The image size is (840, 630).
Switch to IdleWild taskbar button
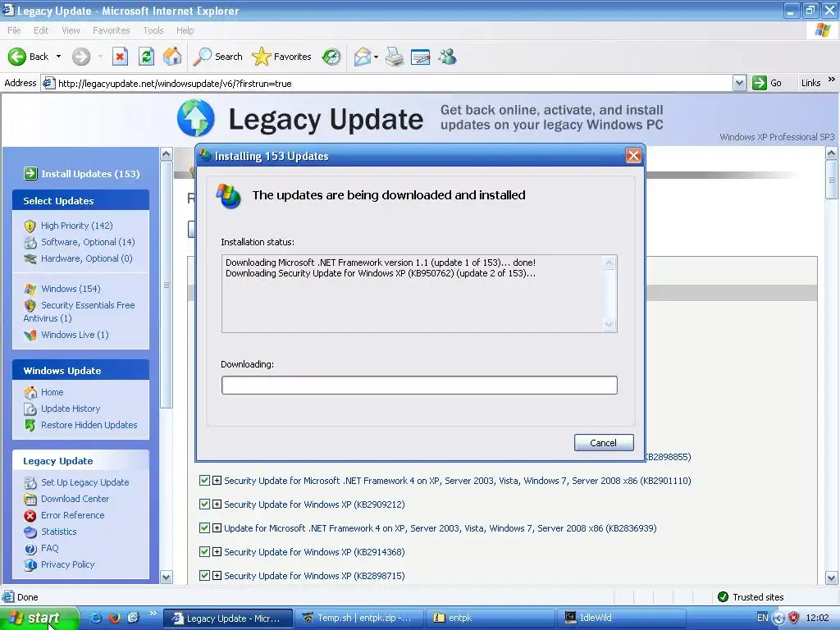tap(622, 618)
